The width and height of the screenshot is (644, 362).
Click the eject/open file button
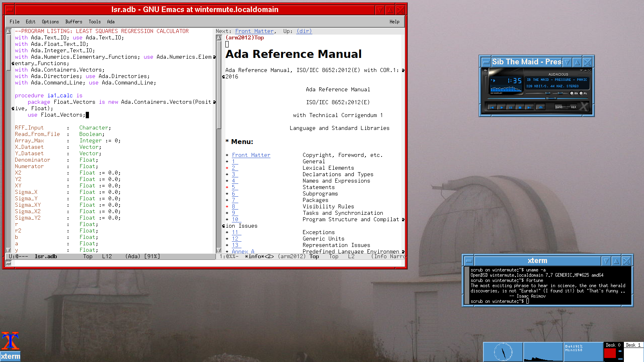point(541,107)
